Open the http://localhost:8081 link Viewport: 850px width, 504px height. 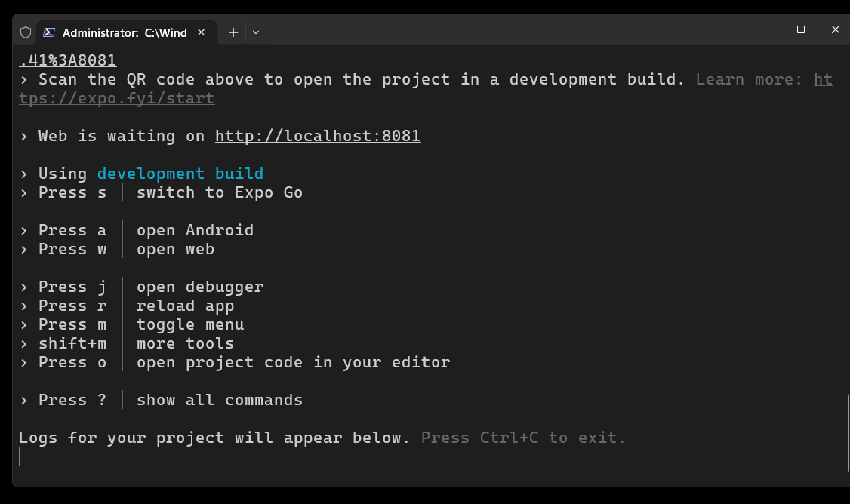[x=318, y=136]
